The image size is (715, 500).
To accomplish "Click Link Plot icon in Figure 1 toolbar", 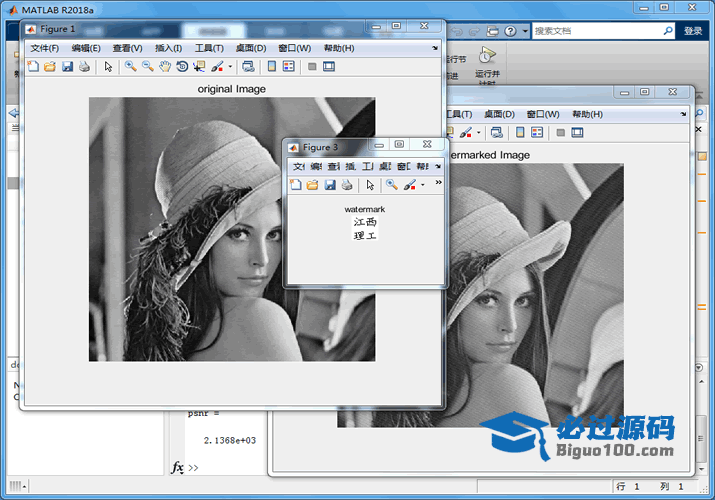I will 249,67.
